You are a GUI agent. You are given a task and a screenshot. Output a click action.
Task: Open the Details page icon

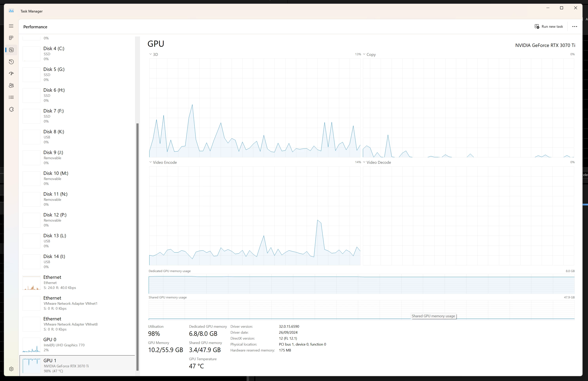click(11, 97)
